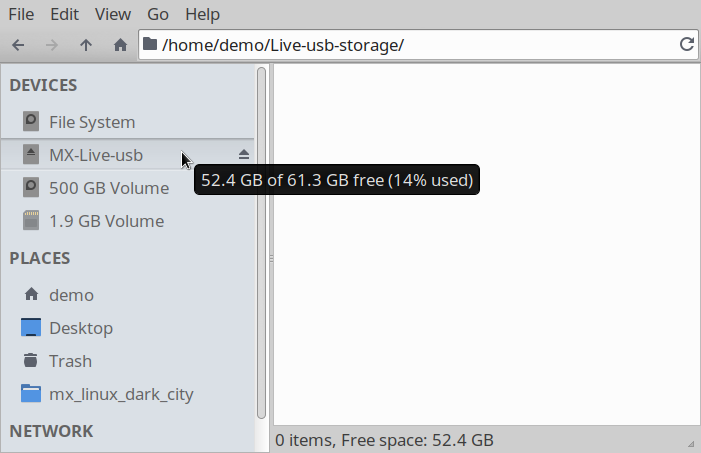This screenshot has width=701, height=453.
Task: Click the File System drive icon
Action: (x=31, y=122)
